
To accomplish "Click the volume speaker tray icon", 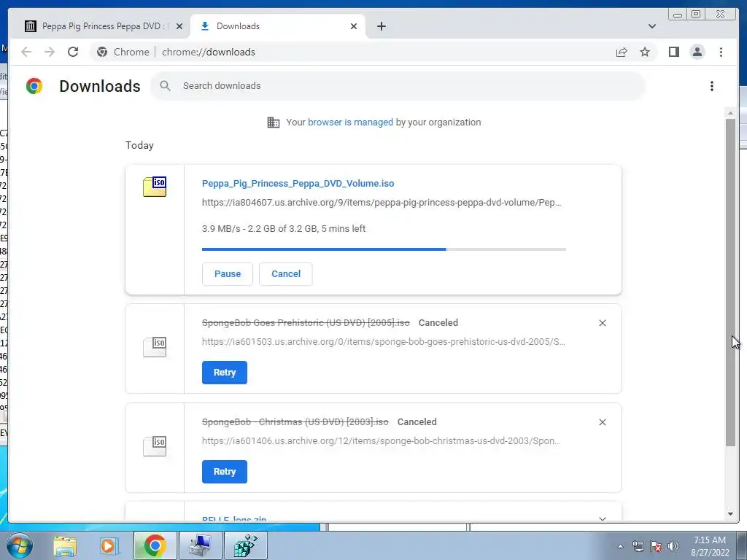I will click(x=673, y=546).
